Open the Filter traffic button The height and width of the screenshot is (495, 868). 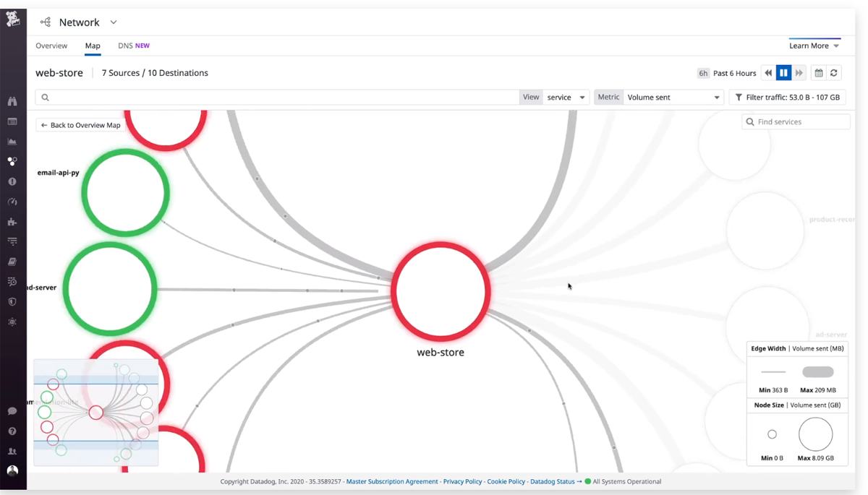click(787, 97)
